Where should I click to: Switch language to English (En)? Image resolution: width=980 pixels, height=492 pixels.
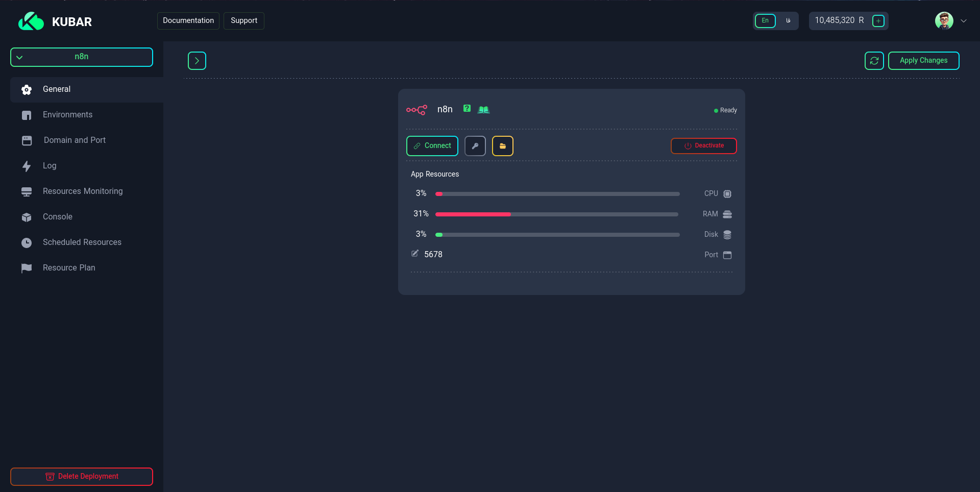pos(765,21)
